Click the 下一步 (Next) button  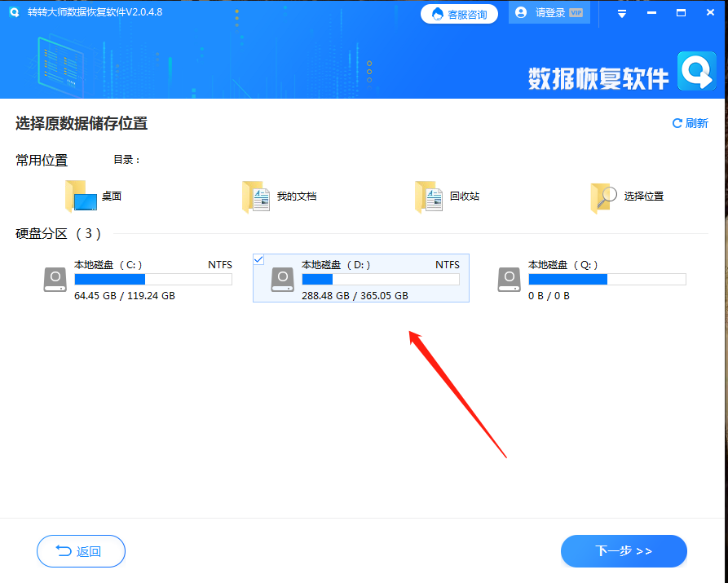tap(624, 551)
